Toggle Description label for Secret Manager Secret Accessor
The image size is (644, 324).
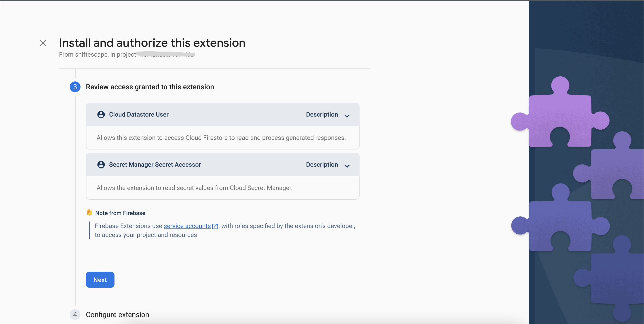322,165
